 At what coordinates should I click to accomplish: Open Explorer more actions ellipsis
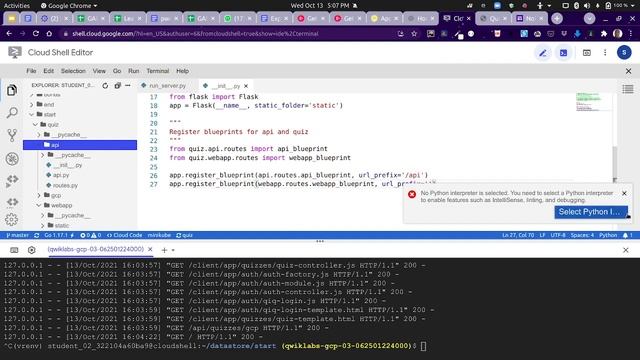tap(128, 86)
